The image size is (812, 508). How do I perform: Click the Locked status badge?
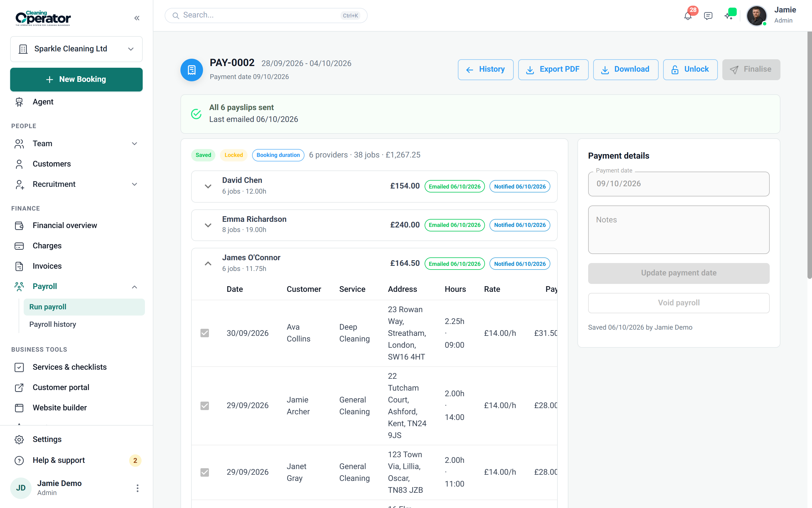coord(233,155)
